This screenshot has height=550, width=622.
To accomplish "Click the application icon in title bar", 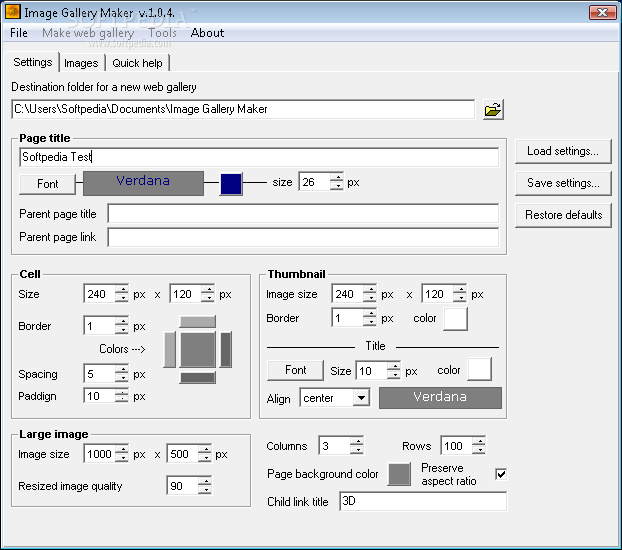I will coord(12,12).
